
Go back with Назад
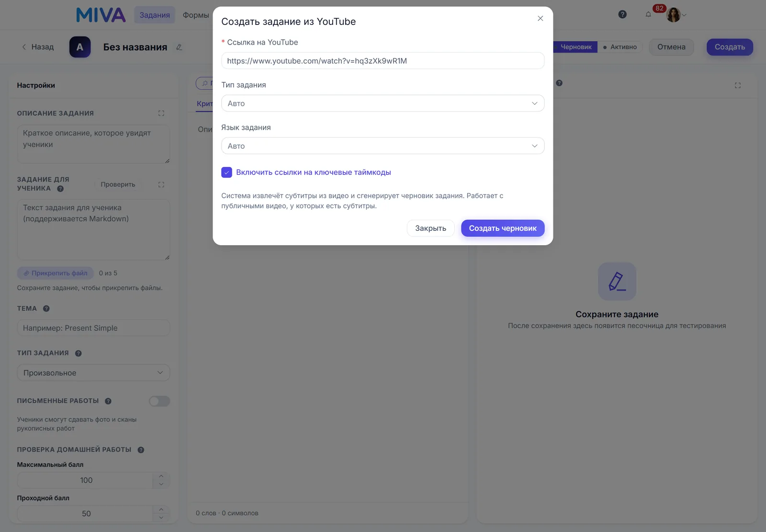(x=38, y=47)
